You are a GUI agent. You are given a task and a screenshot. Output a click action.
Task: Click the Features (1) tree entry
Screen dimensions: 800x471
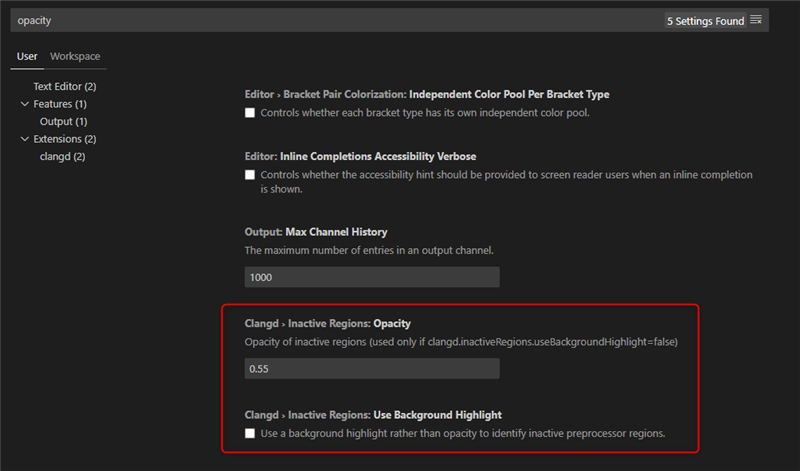pyautogui.click(x=60, y=104)
